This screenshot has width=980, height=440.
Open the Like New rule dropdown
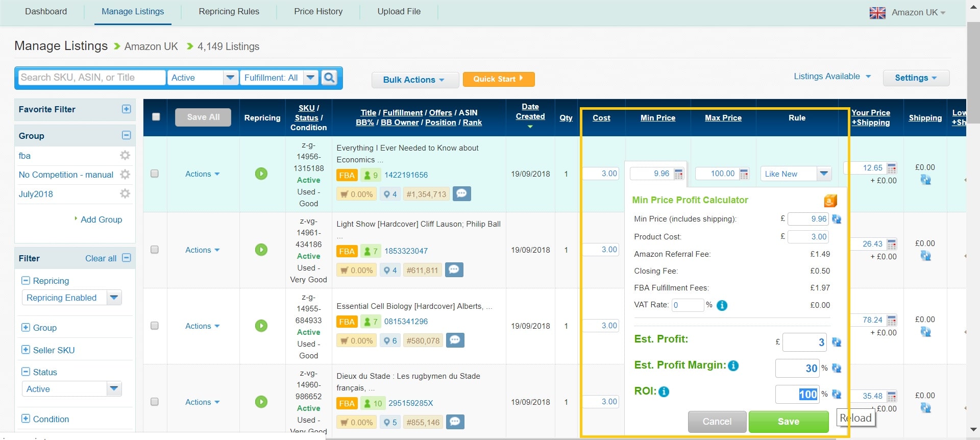click(x=796, y=174)
